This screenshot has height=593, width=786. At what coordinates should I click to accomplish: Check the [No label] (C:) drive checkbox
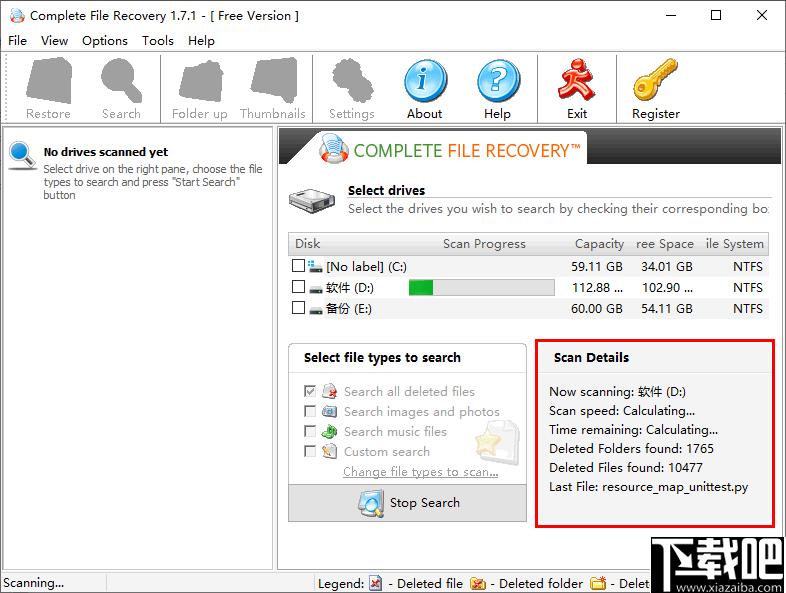click(298, 265)
